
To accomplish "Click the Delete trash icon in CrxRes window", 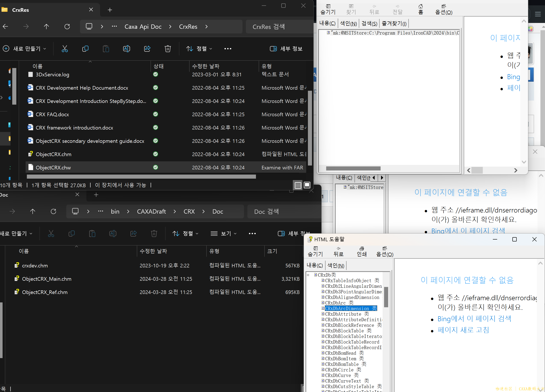I will click(x=168, y=49).
